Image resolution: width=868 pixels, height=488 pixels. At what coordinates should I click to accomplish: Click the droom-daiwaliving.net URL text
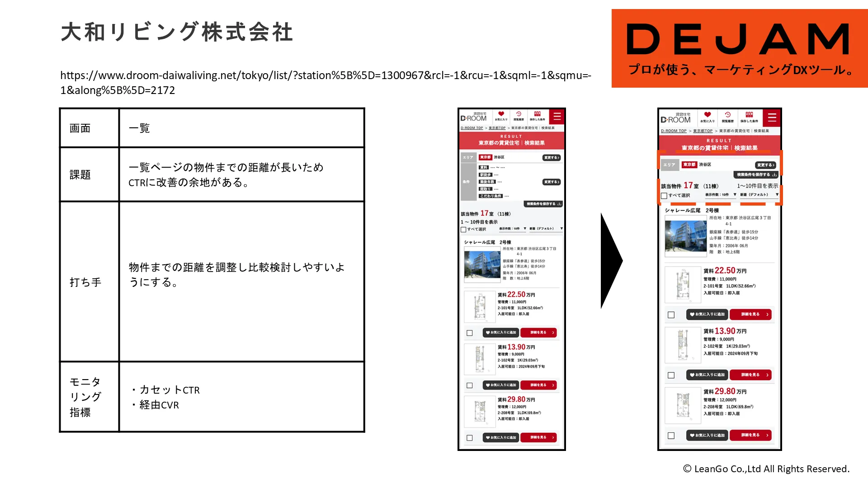coord(325,83)
